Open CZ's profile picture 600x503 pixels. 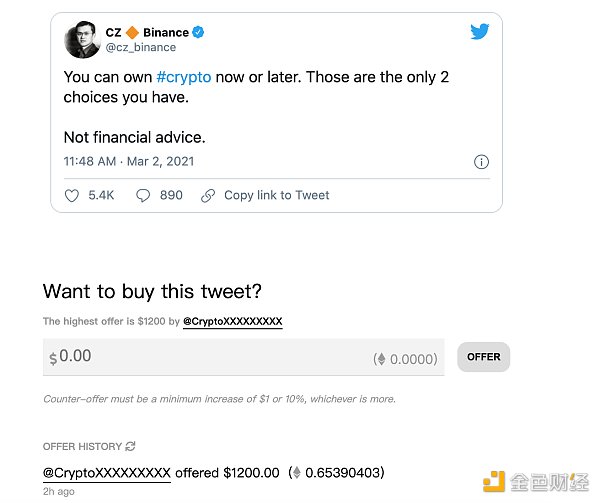click(x=82, y=40)
